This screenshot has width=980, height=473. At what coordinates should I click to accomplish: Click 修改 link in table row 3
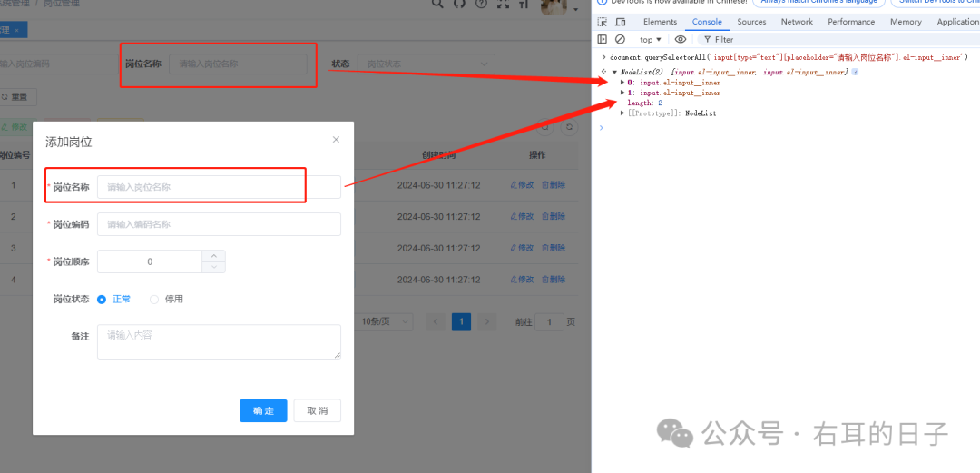coord(522,248)
